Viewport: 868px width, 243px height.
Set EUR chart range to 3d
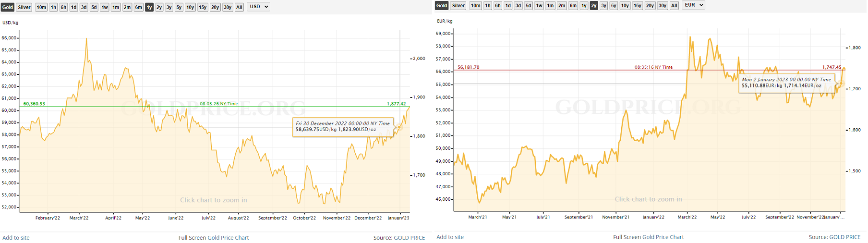518,5
